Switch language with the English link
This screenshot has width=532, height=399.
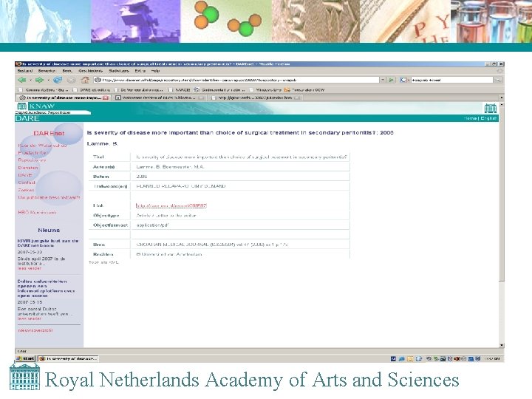488,118
